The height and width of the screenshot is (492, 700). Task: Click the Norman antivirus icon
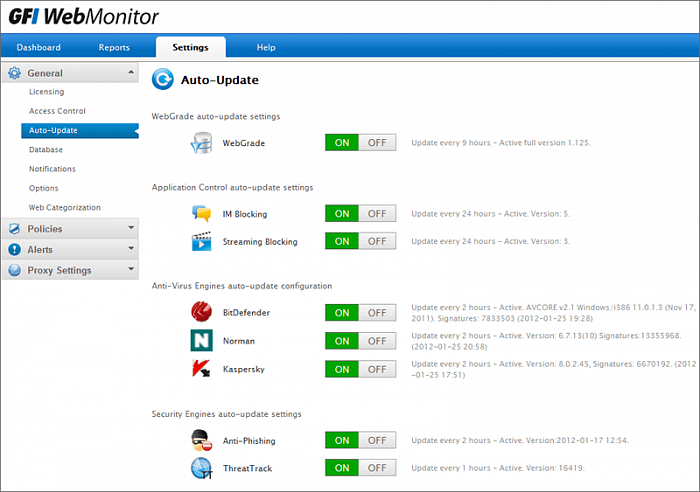(x=202, y=341)
